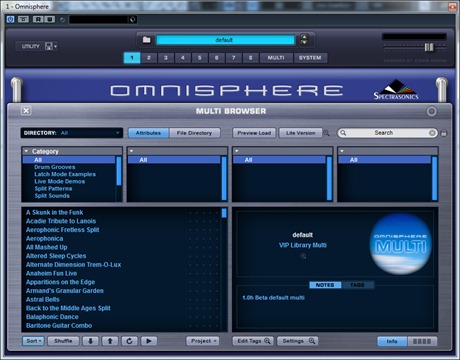Select multi A Skunk in the Funk
The image size is (460, 360).
[x=55, y=212]
